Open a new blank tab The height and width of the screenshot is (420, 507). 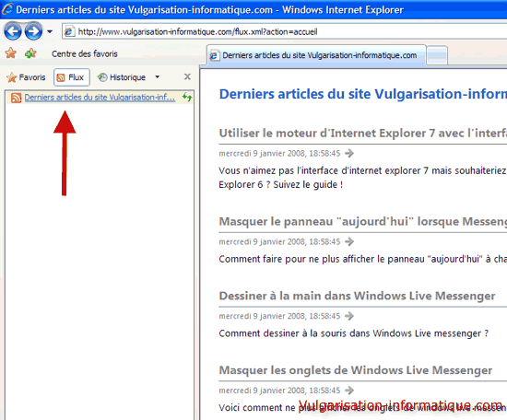tap(437, 56)
